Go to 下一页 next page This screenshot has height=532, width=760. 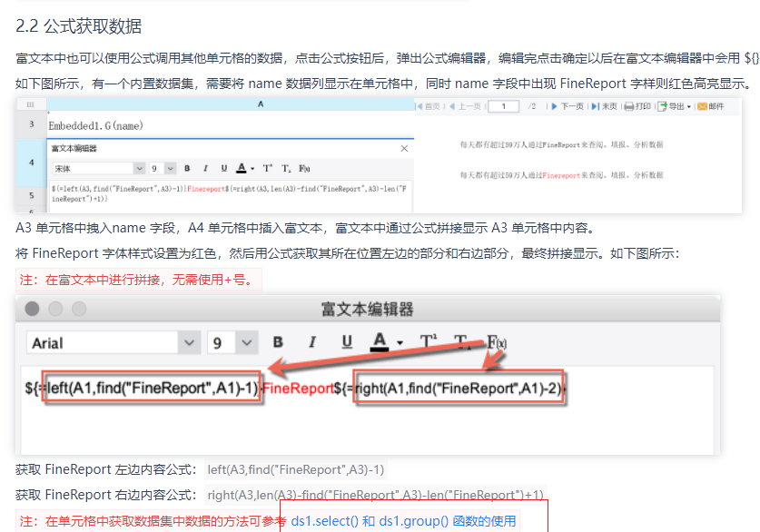tap(568, 106)
